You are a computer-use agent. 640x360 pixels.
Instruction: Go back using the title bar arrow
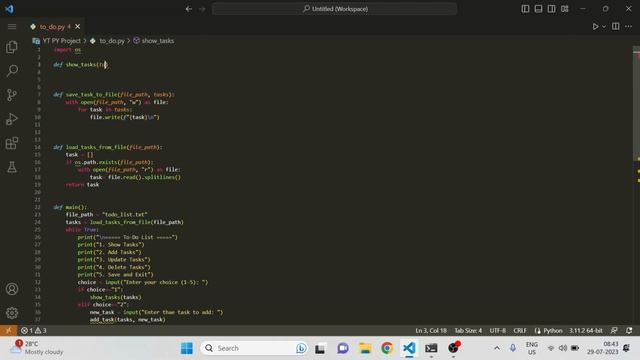(189, 9)
